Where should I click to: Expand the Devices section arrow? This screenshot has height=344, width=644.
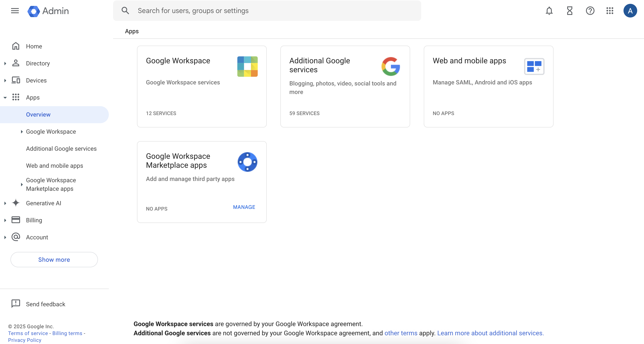pos(5,80)
